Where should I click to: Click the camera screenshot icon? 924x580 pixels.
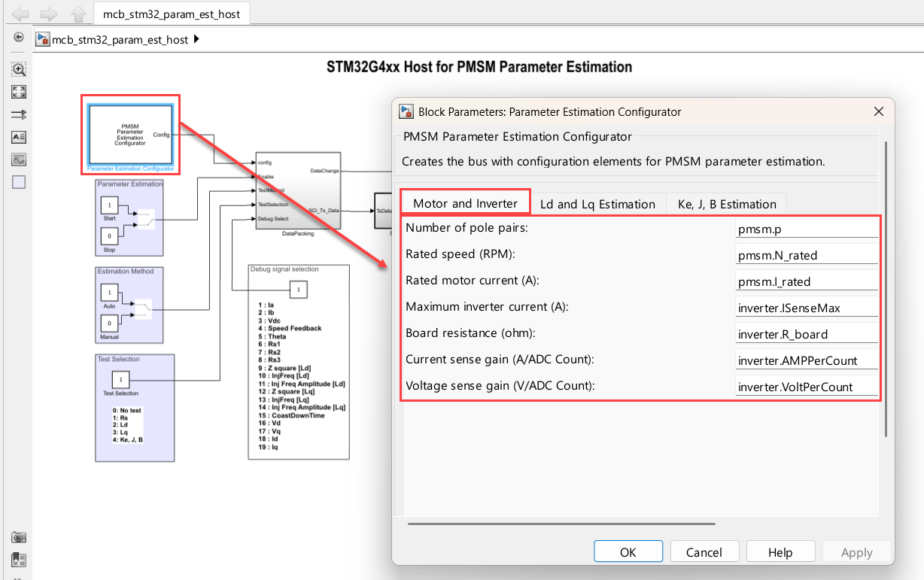click(19, 537)
